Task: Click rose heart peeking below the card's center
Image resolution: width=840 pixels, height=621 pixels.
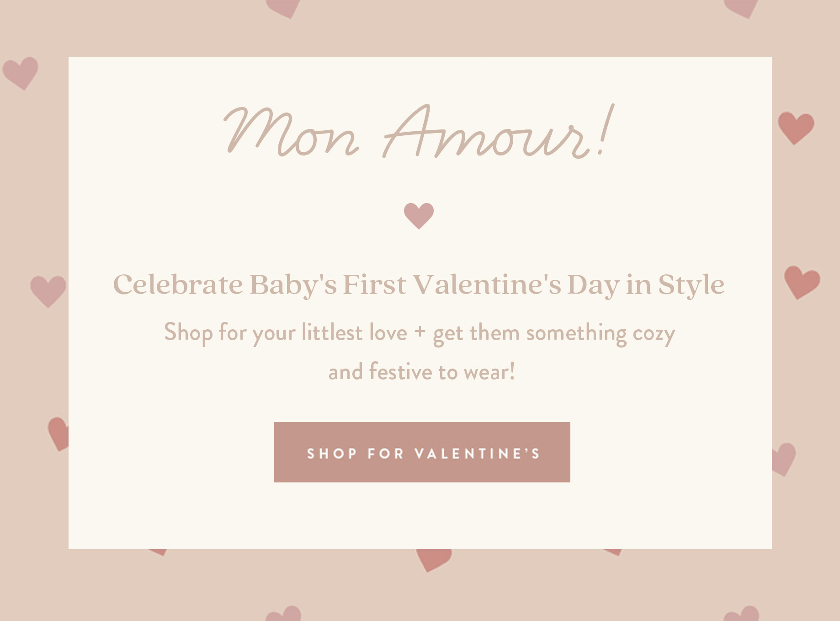Action: [x=433, y=559]
